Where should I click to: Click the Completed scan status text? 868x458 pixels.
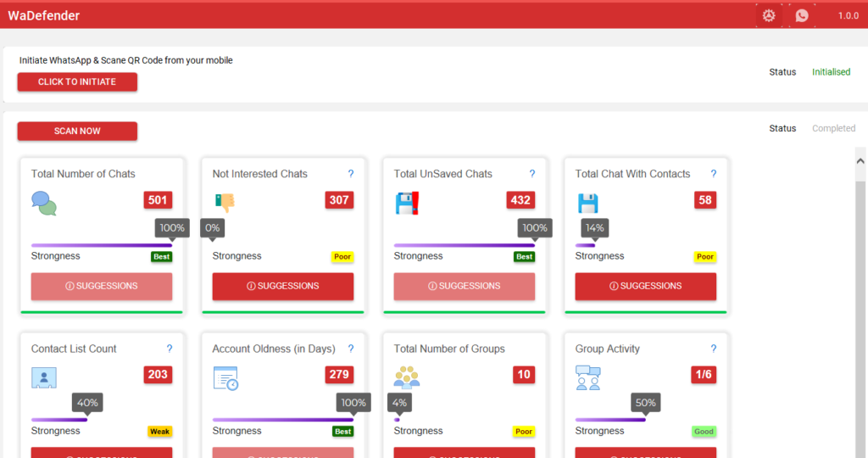834,128
